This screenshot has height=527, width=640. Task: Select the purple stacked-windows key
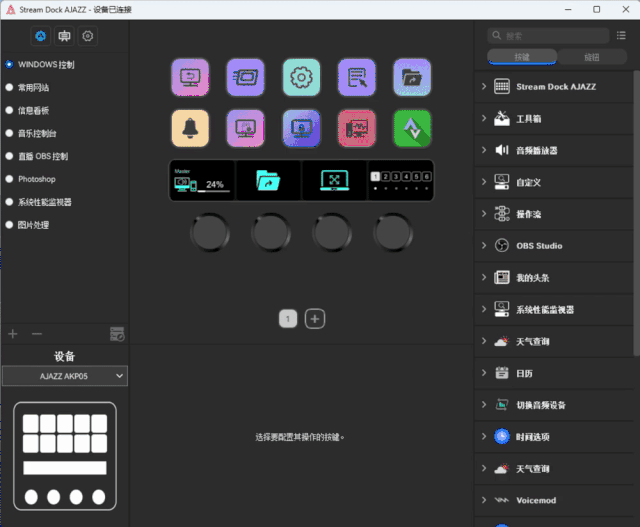[246, 78]
